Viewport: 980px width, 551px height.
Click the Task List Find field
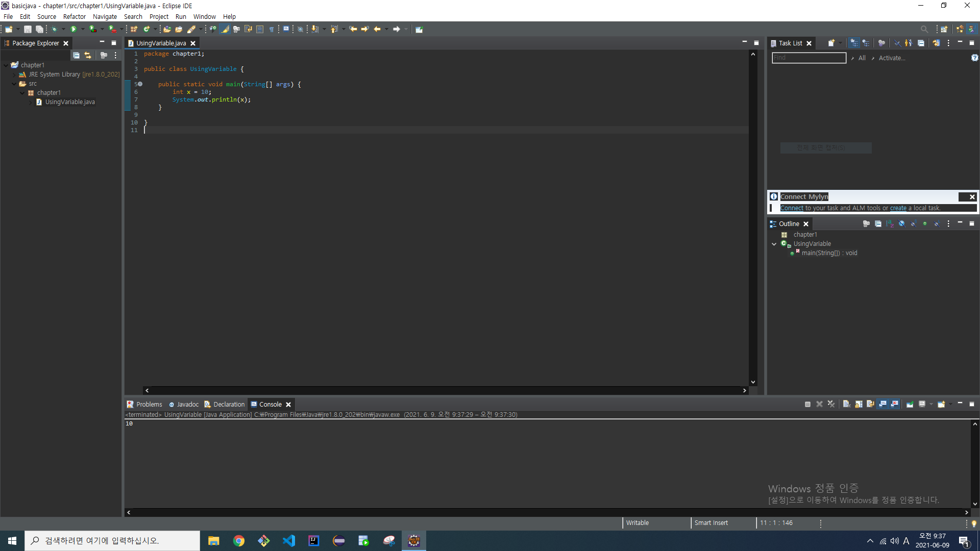808,58
